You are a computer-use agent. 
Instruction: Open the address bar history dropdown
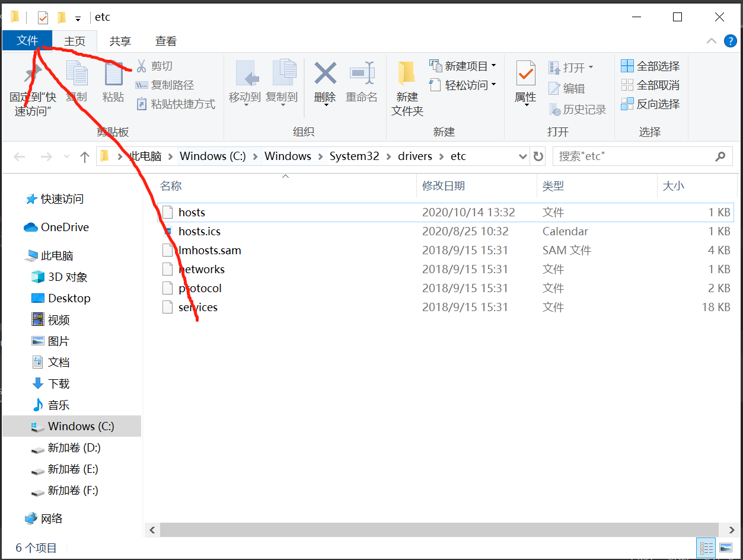point(522,156)
